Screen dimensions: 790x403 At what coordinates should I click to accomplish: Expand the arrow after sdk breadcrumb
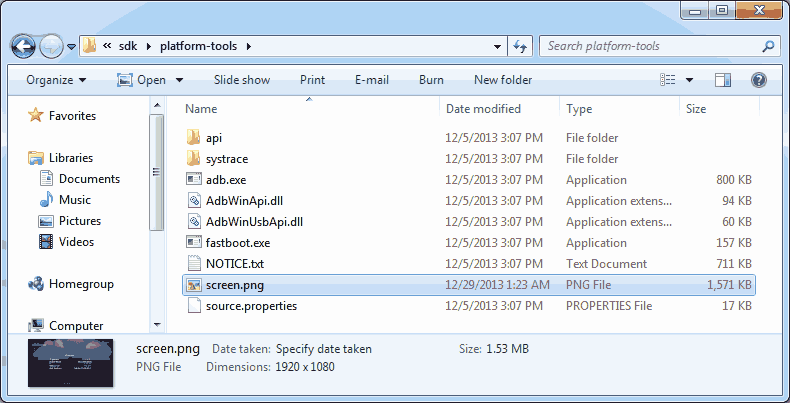149,46
